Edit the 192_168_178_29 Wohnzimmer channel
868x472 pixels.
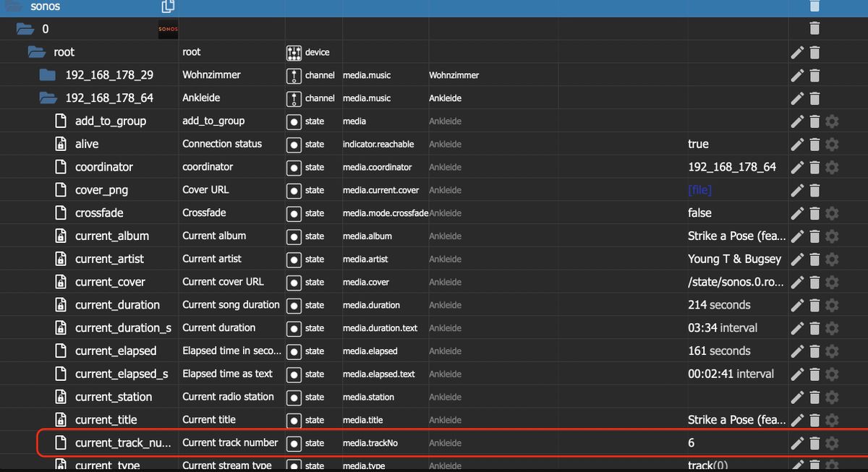(797, 75)
